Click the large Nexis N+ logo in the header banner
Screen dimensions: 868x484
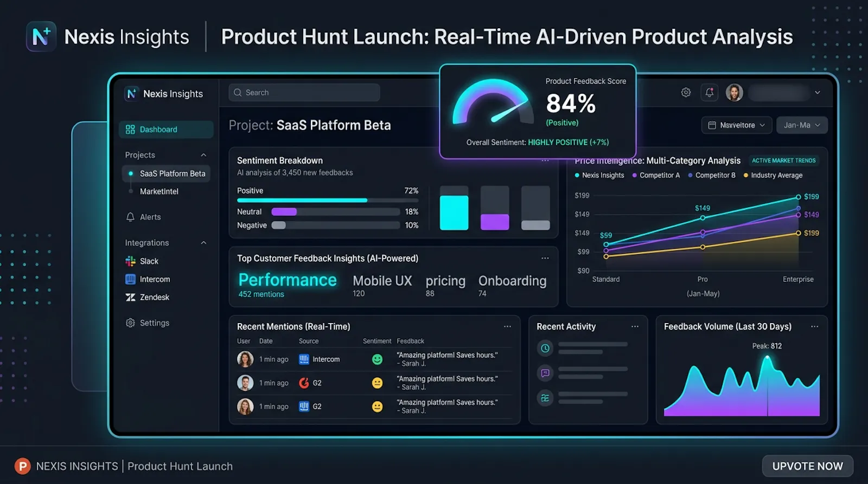[41, 36]
